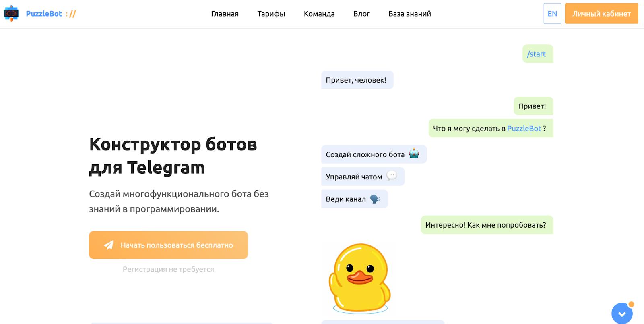
Task: Click the PuzzleBot logo icon
Action: 11,14
